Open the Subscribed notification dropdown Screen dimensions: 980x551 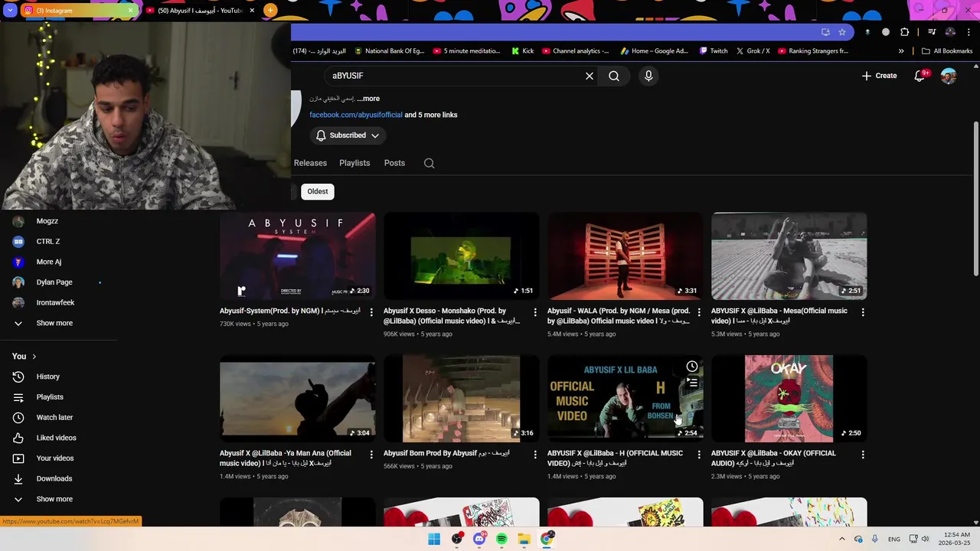pos(348,135)
